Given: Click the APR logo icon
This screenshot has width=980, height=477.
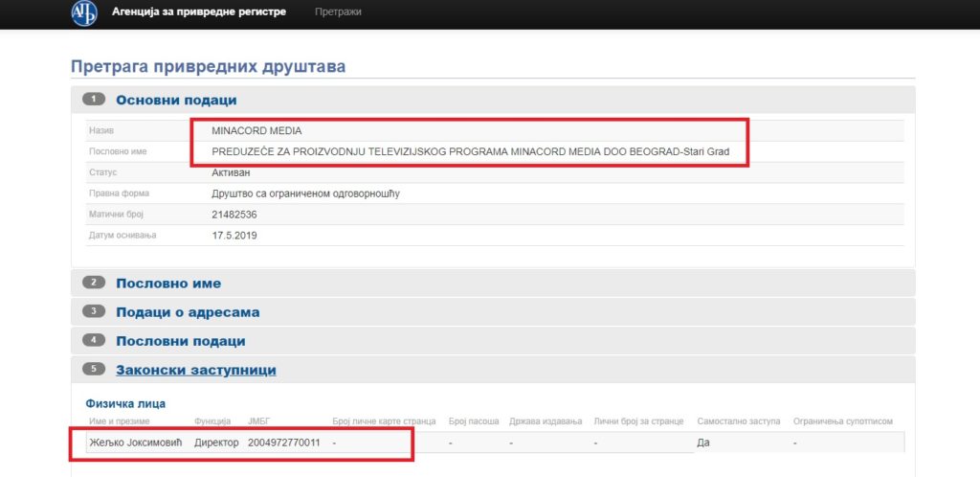Looking at the screenshot, I should (84, 13).
